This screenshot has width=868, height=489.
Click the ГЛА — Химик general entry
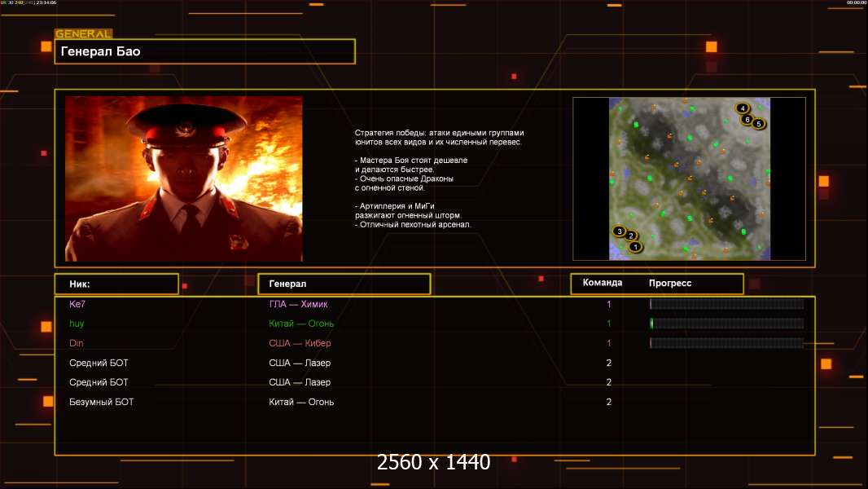click(x=299, y=304)
